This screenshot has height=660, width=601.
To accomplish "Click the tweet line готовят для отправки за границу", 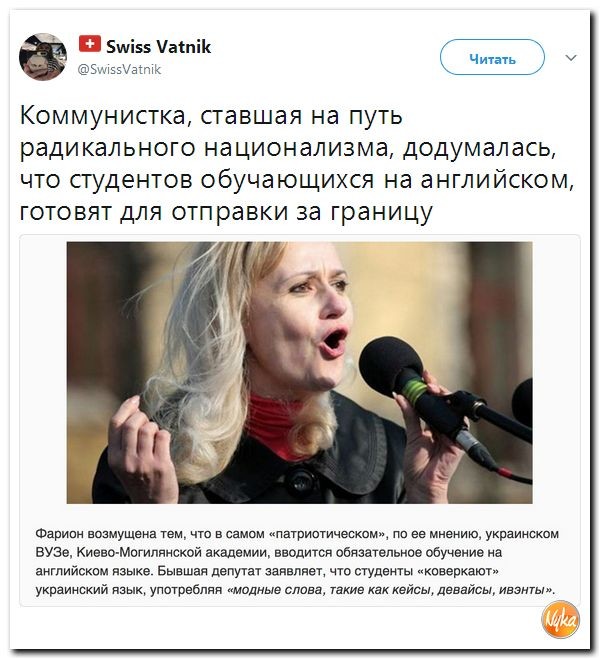I will click(x=226, y=212).
